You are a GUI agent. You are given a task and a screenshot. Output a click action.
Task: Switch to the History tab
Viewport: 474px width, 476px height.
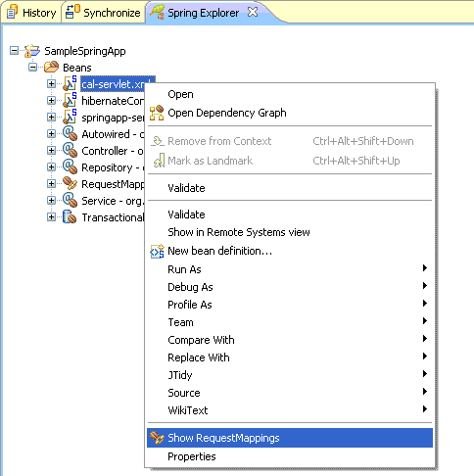[x=31, y=13]
